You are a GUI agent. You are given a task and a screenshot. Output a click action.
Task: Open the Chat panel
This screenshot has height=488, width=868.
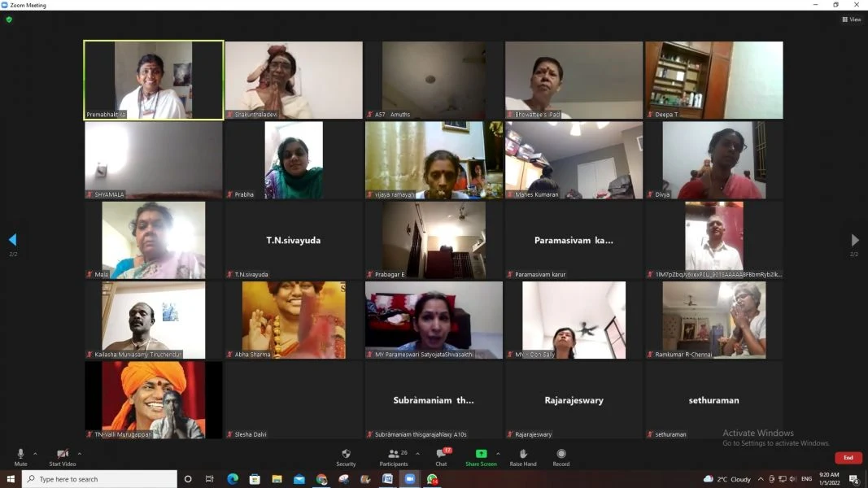tap(441, 454)
